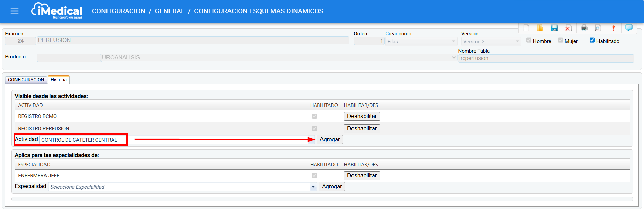Expand the Especialidad dropdown arrow
Screen dimensions: 644x212
(x=313, y=187)
